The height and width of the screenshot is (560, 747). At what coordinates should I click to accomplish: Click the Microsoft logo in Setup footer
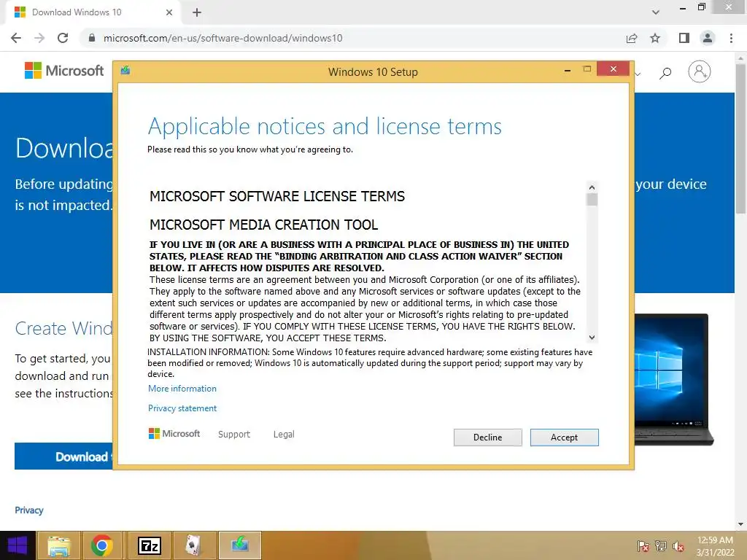(x=174, y=433)
